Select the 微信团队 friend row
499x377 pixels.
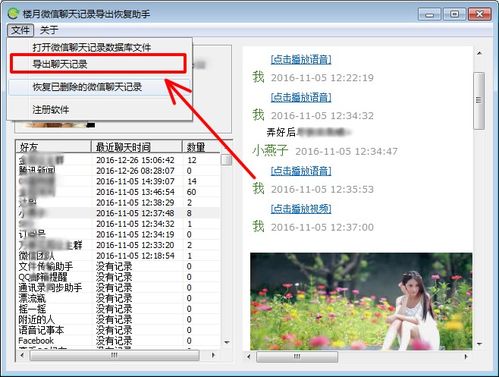pos(118,256)
